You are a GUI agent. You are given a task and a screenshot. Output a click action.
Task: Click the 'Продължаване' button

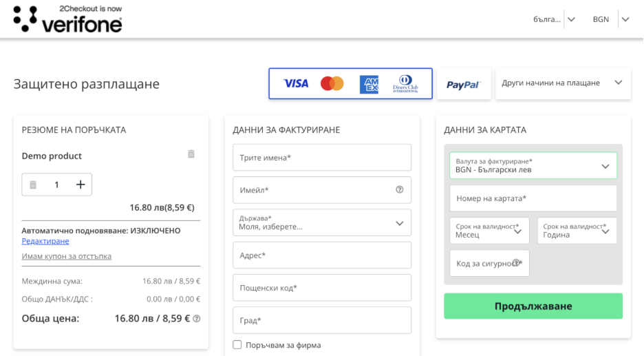click(x=533, y=306)
